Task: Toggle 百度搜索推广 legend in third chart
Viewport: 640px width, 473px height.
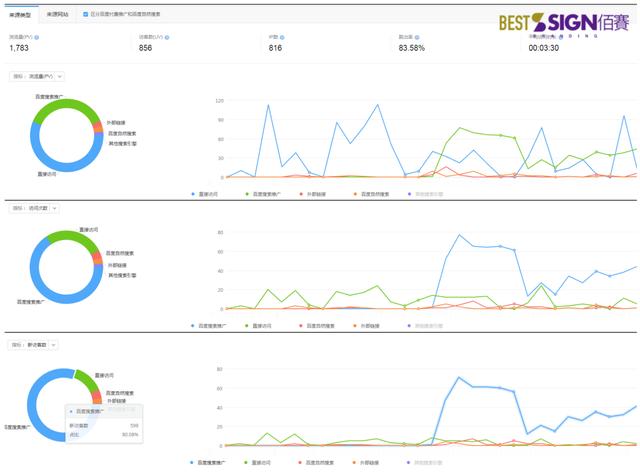Action: [208, 462]
